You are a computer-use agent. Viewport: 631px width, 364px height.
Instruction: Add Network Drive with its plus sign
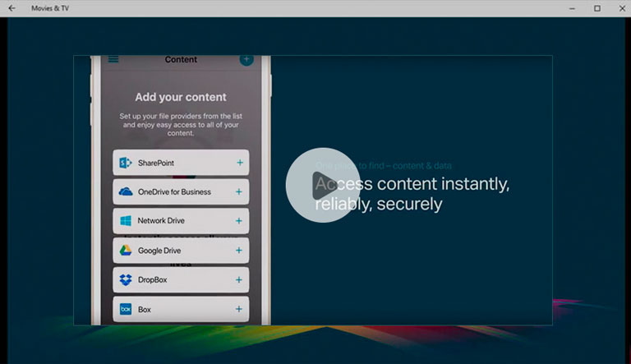239,221
